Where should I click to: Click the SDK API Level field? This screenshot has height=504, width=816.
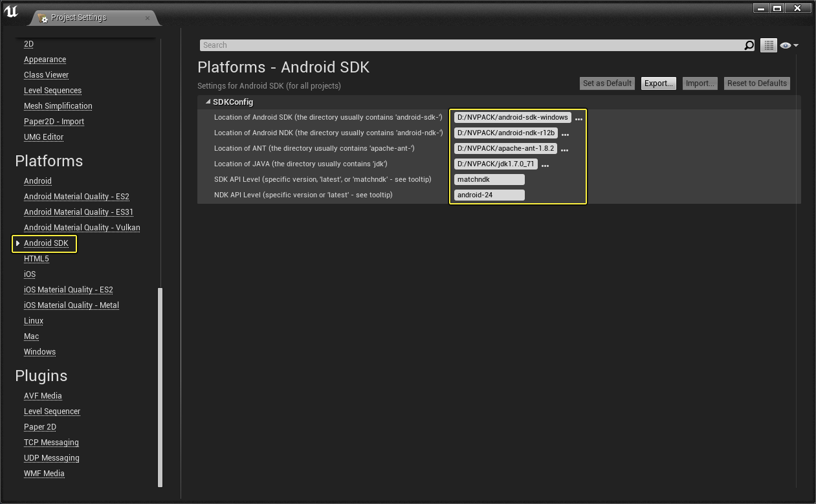(489, 179)
